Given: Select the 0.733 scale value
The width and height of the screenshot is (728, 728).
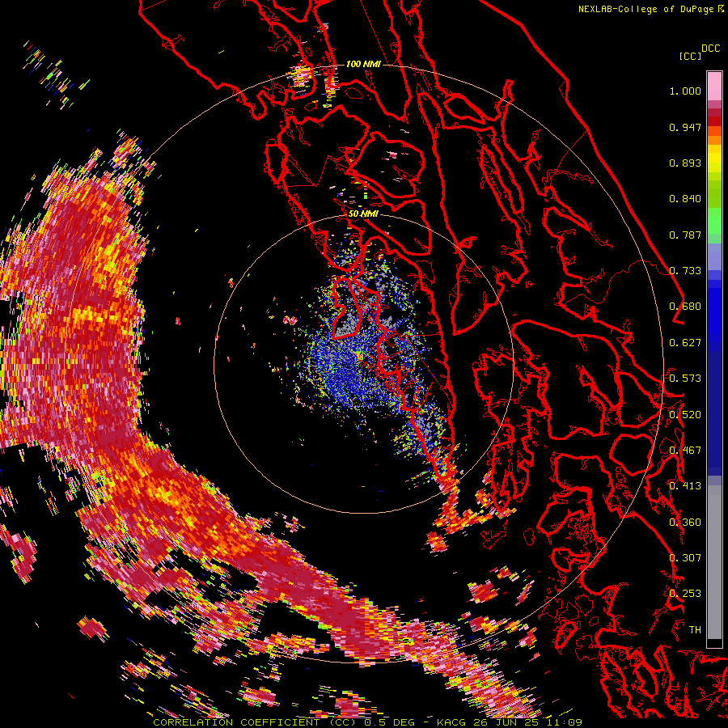Looking at the screenshot, I should [x=685, y=271].
